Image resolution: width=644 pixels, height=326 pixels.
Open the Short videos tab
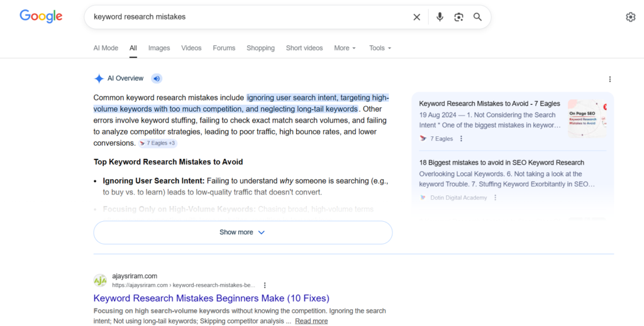click(304, 48)
